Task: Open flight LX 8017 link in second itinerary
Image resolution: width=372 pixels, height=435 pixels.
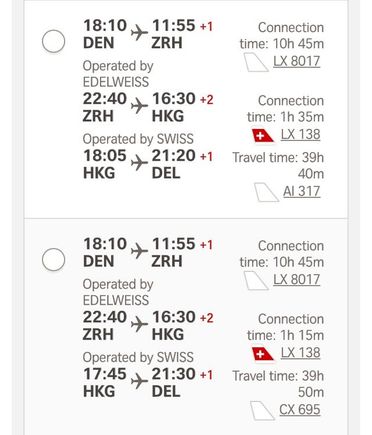Action: [297, 280]
